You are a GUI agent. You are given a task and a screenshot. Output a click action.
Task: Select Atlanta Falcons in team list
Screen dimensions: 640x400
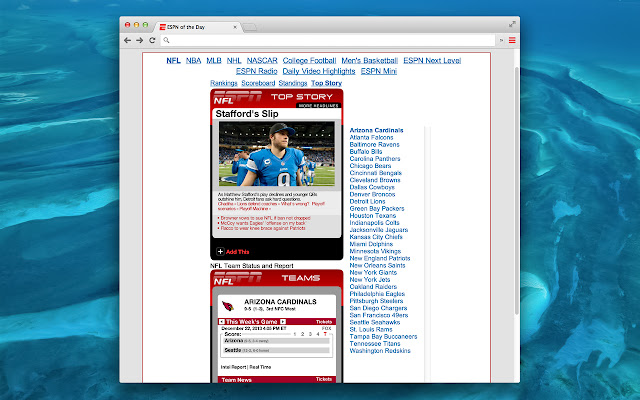(371, 137)
